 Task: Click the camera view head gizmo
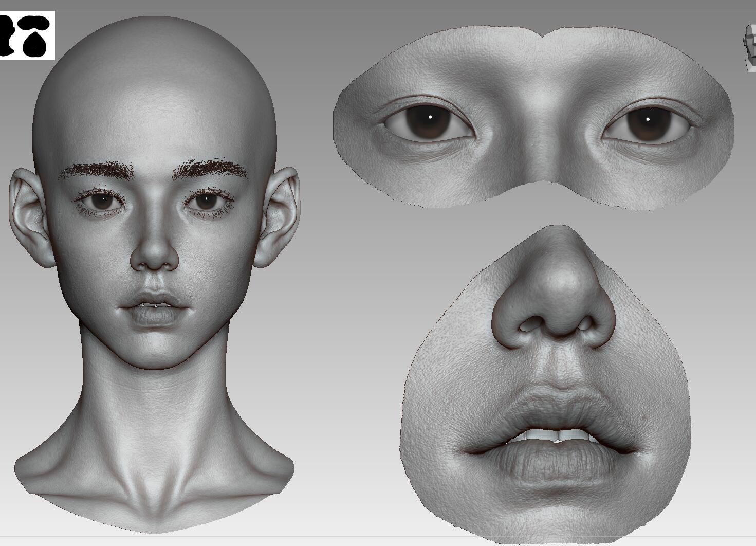[x=750, y=47]
